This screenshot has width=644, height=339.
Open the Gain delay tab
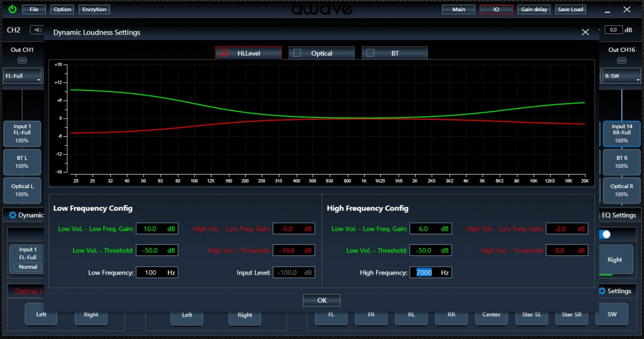pos(534,9)
